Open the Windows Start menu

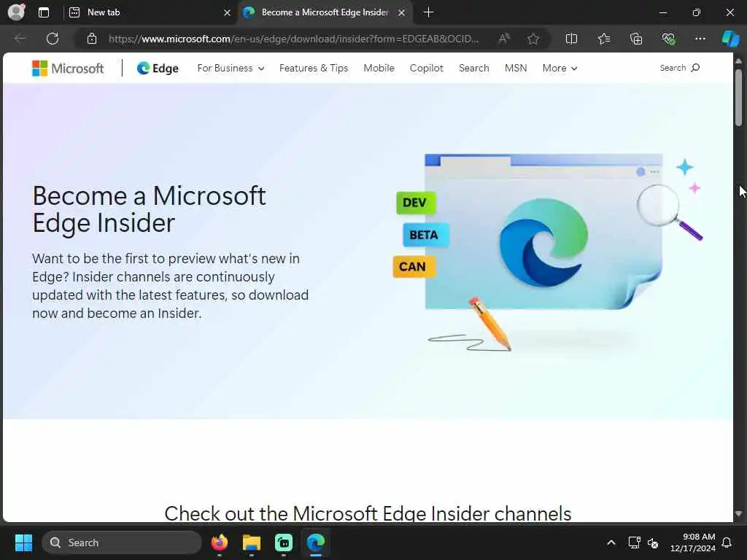point(23,542)
